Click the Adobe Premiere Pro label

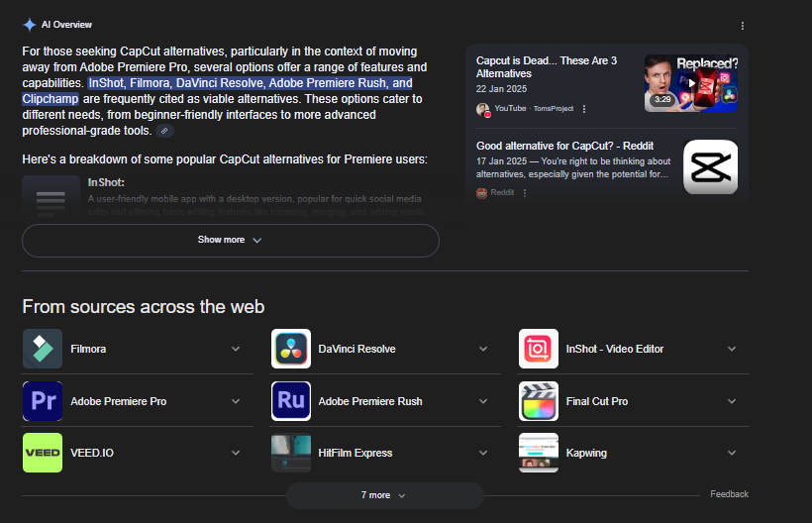pos(119,401)
